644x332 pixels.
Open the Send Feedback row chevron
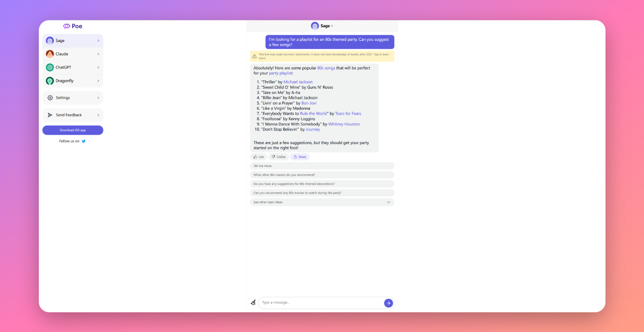click(98, 115)
